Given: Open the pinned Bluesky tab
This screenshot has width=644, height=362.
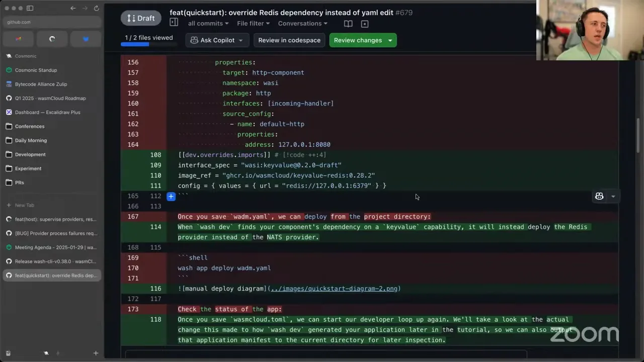Looking at the screenshot, I should coord(86,39).
